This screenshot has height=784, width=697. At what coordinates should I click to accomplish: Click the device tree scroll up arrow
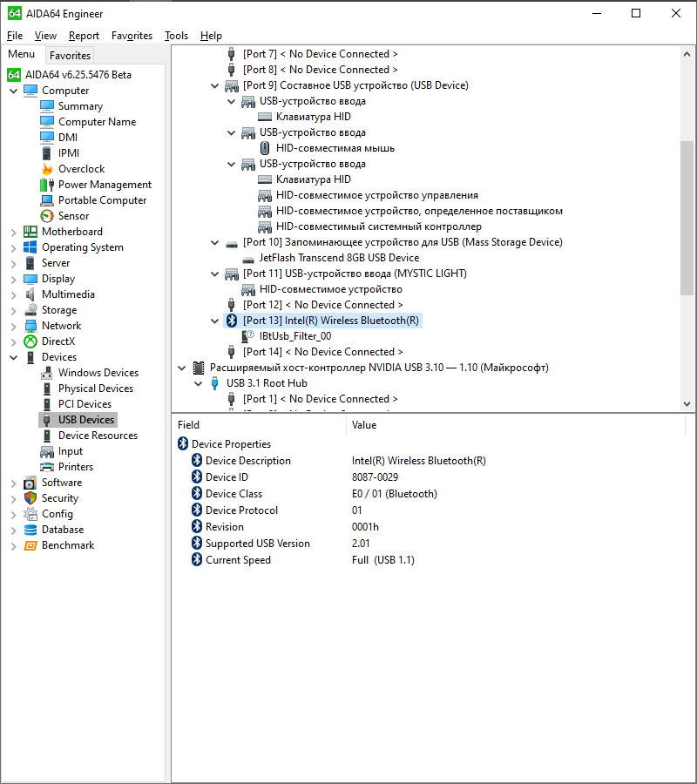point(687,54)
